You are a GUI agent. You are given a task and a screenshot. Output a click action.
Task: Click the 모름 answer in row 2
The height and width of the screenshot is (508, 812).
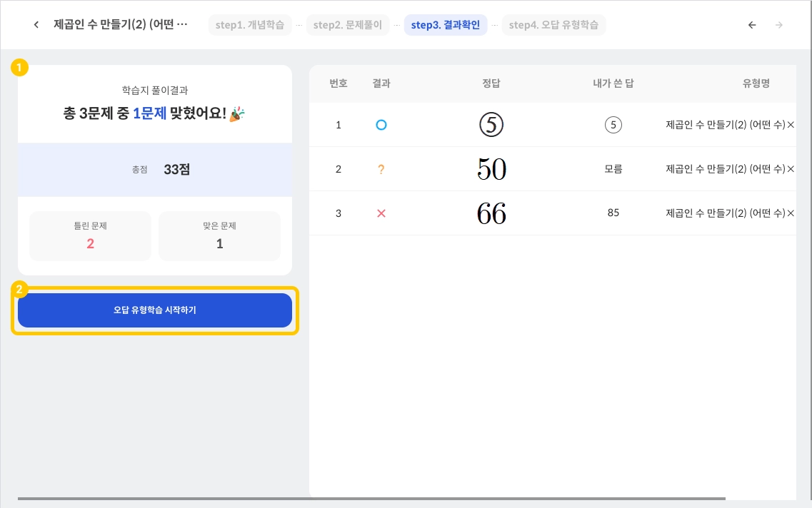[x=613, y=169]
